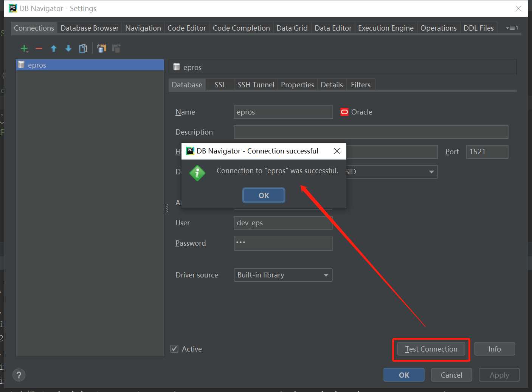Click the panel splitter drag handle
The width and height of the screenshot is (532, 392).
[167, 208]
